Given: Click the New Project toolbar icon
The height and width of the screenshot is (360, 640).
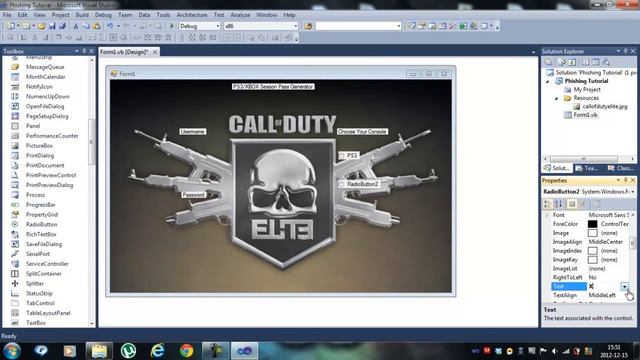Looking at the screenshot, I should point(10,26).
